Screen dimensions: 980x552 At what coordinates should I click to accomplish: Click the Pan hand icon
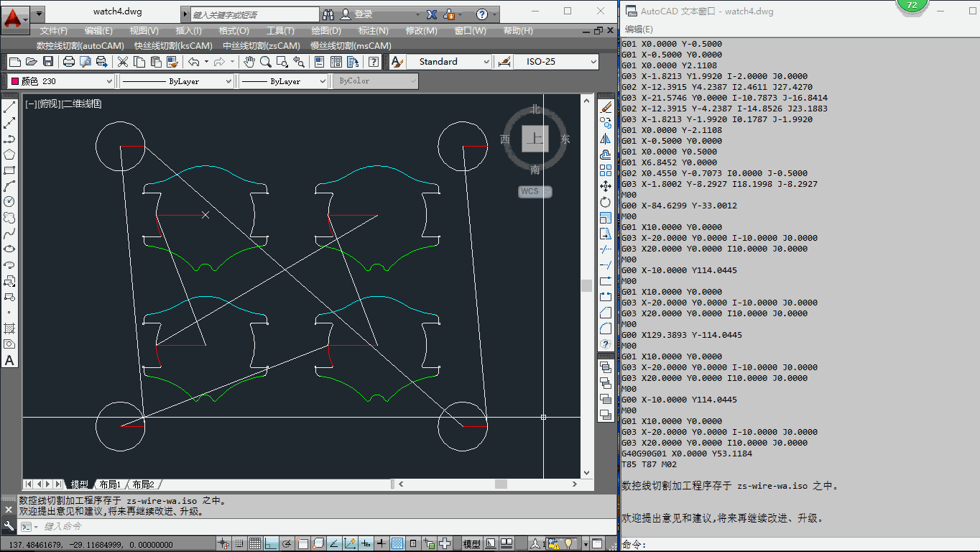pyautogui.click(x=249, y=62)
